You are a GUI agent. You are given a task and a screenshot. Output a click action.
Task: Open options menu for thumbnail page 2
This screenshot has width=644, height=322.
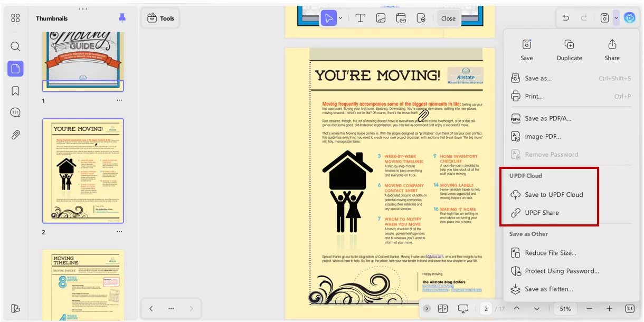point(119,232)
